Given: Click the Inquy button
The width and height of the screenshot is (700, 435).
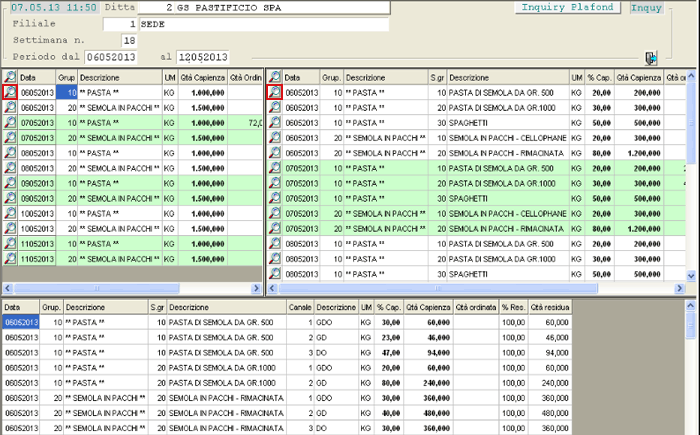Looking at the screenshot, I should click(646, 8).
